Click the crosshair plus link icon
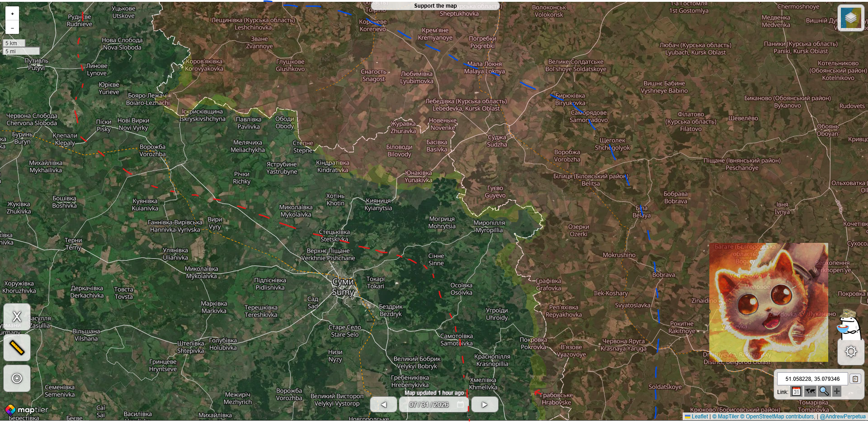The width and height of the screenshot is (868, 422). pos(837,392)
